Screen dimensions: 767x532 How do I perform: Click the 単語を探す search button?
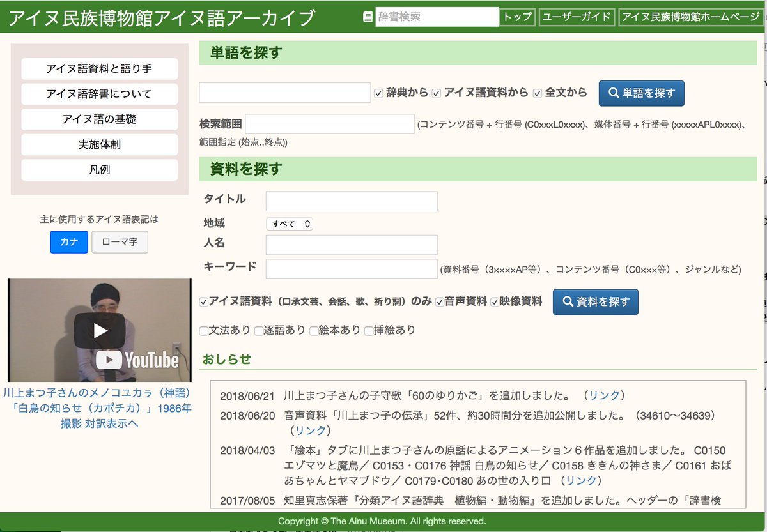pos(642,93)
